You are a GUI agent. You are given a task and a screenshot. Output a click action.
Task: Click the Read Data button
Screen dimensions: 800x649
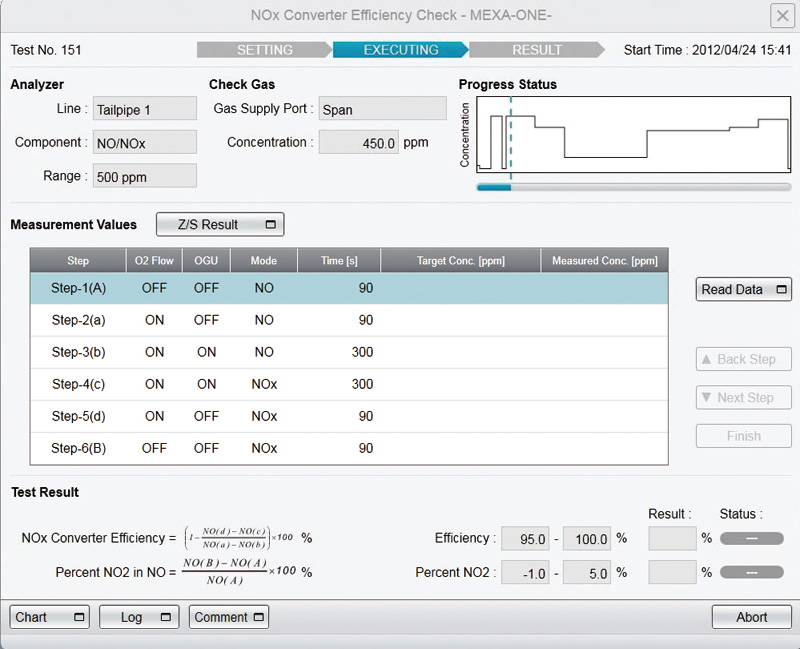[744, 290]
